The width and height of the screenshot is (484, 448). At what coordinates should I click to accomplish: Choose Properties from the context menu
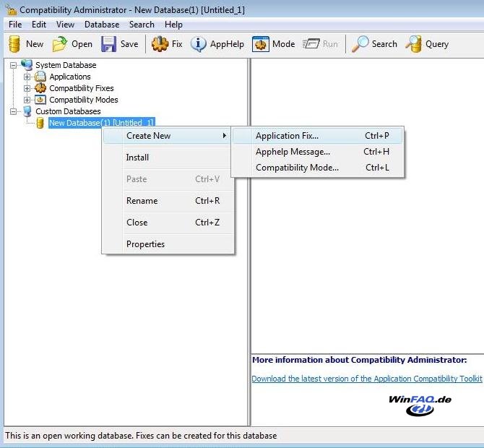(167, 244)
